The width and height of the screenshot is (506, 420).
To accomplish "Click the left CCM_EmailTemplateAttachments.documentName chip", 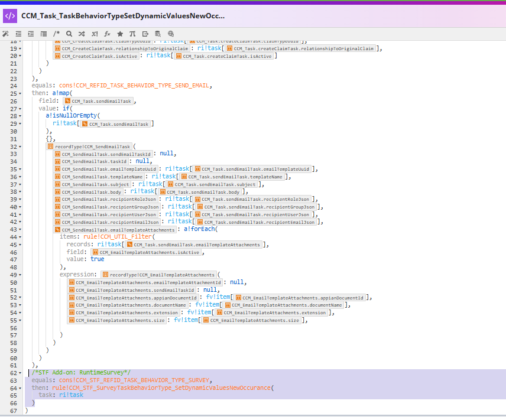I will tap(128, 305).
